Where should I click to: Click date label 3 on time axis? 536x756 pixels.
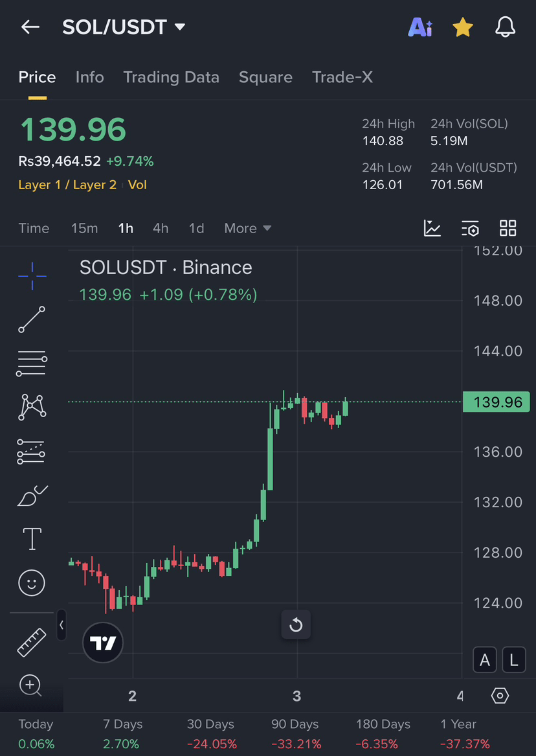[x=296, y=696]
